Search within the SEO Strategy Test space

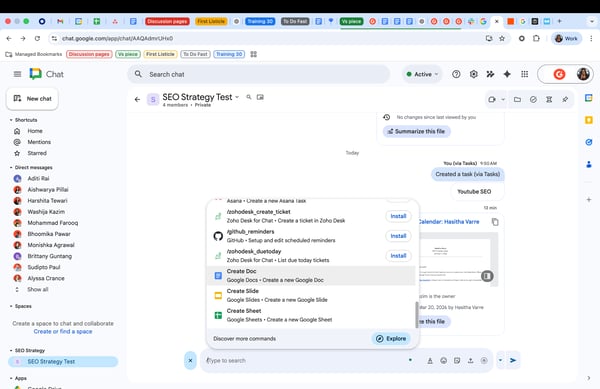(249, 97)
